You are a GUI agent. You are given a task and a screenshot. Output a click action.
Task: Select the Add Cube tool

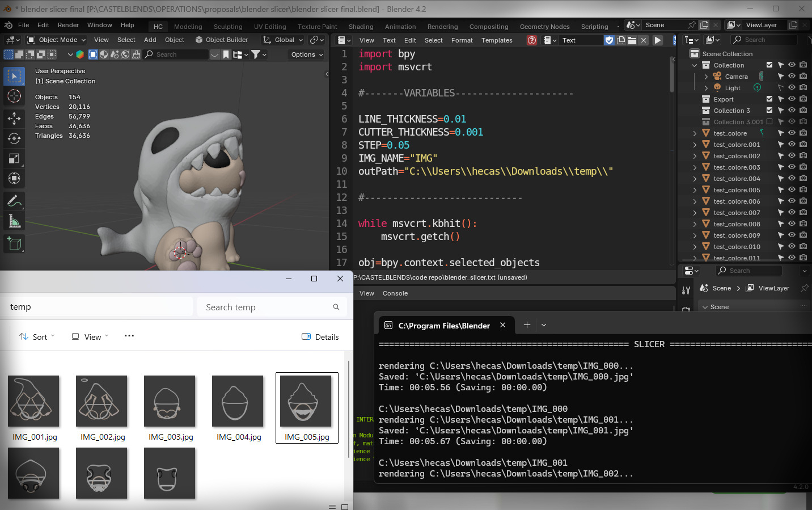click(14, 244)
